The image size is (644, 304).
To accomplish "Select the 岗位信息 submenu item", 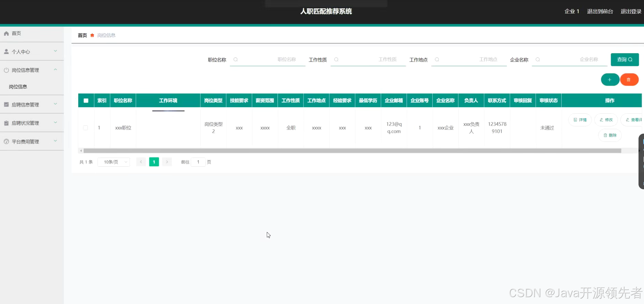I will (x=32, y=87).
